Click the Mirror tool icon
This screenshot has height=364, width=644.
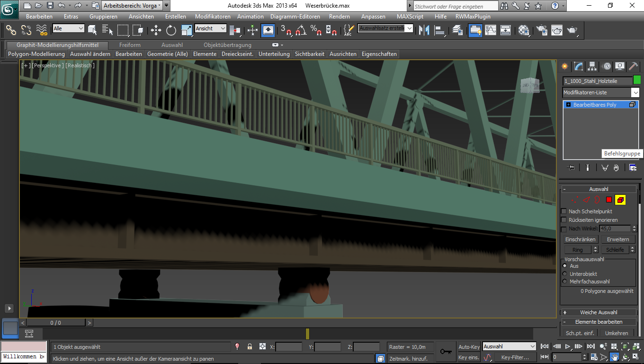[x=424, y=30]
